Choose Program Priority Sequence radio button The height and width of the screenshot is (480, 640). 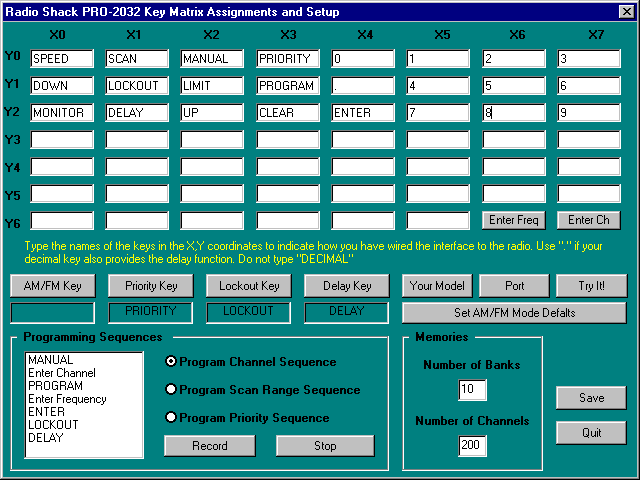(x=171, y=417)
